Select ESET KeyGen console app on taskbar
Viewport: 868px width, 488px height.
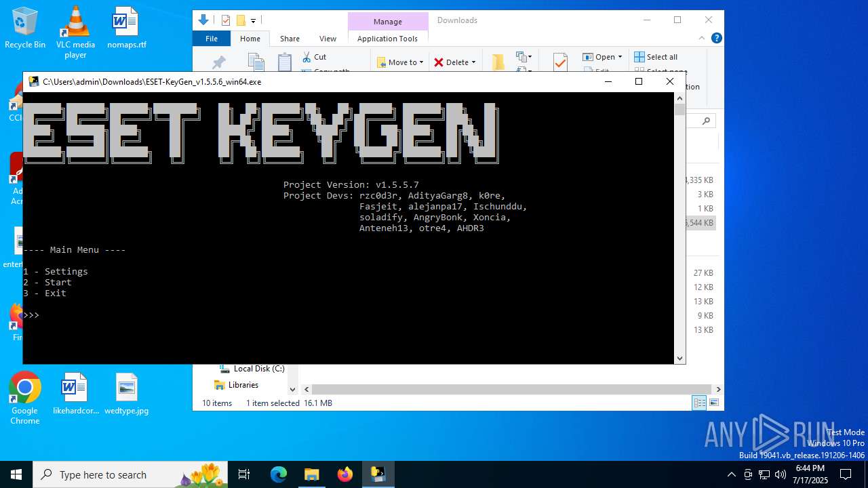[x=378, y=474]
